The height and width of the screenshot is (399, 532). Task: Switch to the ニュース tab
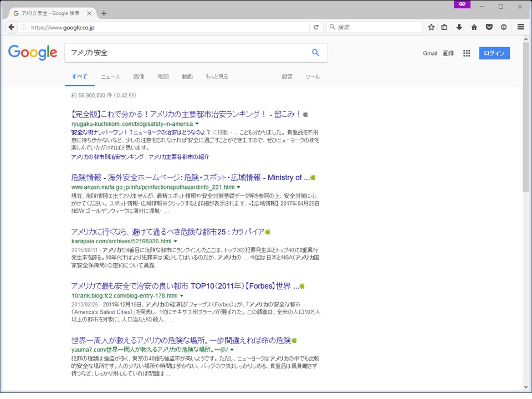click(x=110, y=76)
